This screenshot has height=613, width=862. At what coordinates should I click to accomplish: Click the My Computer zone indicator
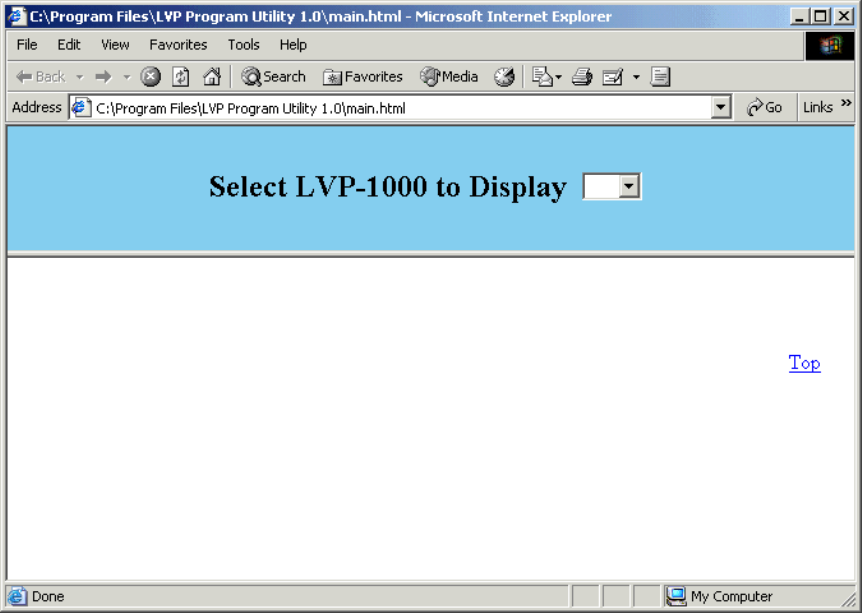pyautogui.click(x=720, y=596)
